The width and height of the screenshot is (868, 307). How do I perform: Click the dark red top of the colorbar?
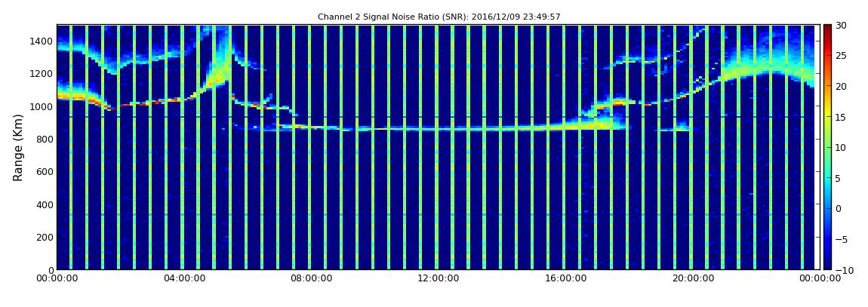(827, 29)
